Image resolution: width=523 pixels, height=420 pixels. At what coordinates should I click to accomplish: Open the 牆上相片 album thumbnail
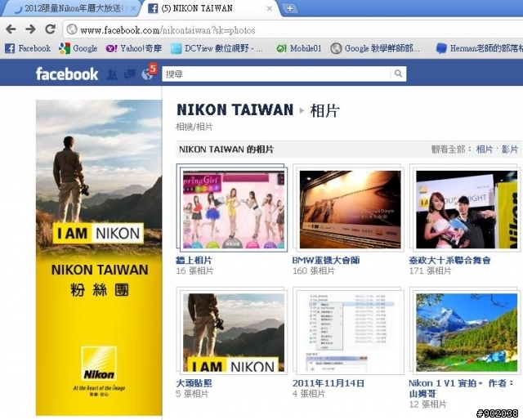[232, 208]
